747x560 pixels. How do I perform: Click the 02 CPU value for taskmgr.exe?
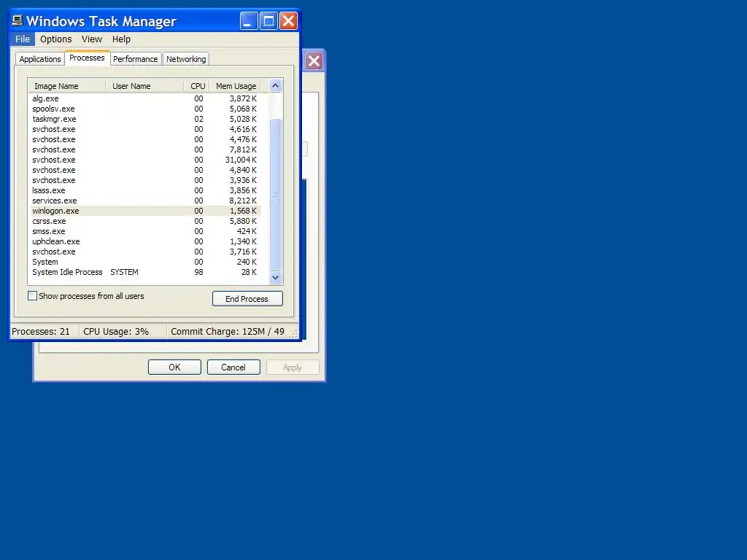click(x=198, y=119)
